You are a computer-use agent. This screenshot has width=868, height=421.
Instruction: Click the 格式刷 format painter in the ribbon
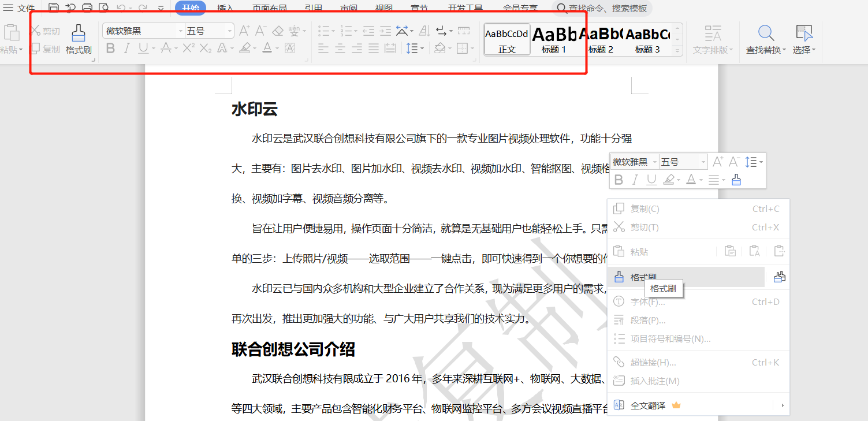click(x=79, y=39)
